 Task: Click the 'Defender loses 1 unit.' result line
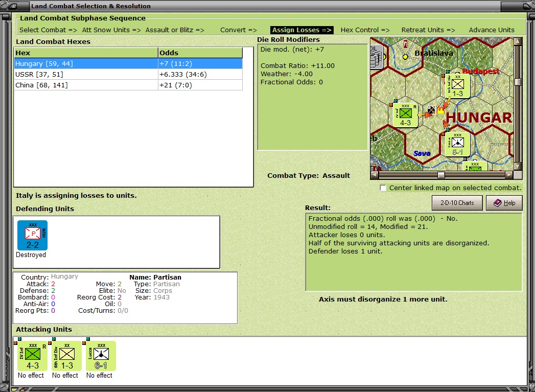tap(345, 251)
